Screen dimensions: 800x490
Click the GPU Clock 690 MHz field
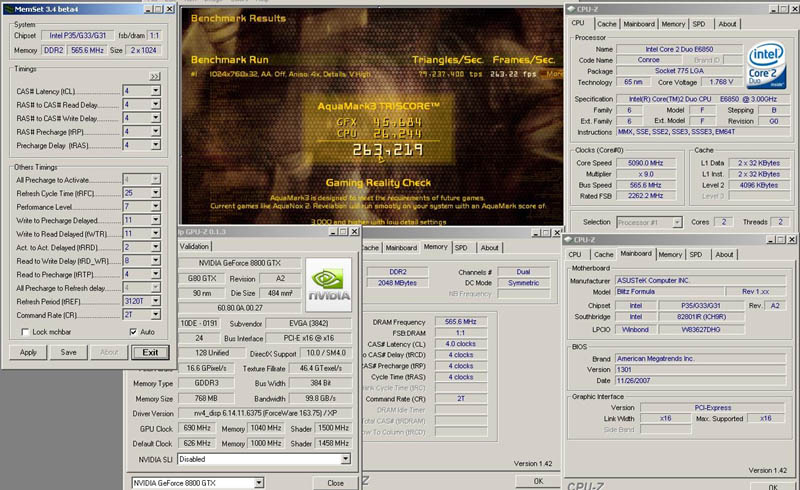[x=197, y=428]
